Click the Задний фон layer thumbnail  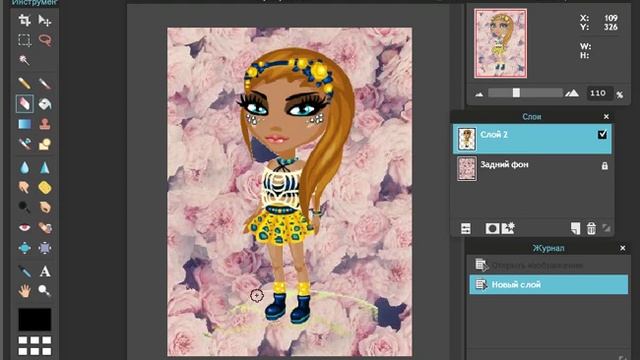pos(467,168)
